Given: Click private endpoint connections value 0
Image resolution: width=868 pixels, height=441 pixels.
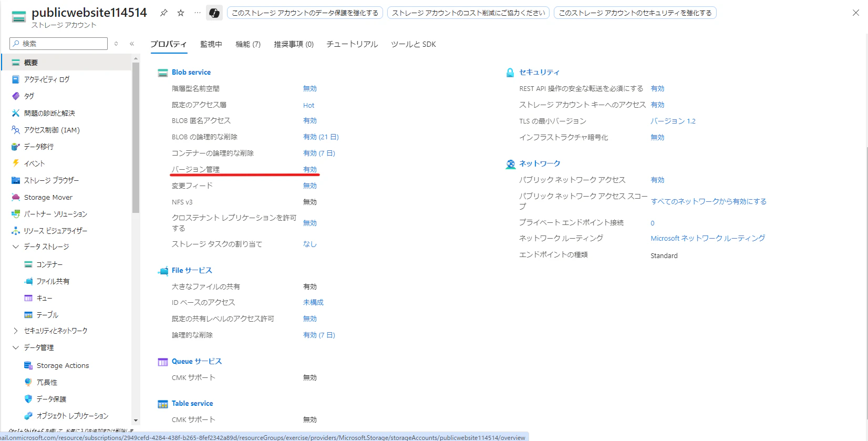Looking at the screenshot, I should coord(653,223).
